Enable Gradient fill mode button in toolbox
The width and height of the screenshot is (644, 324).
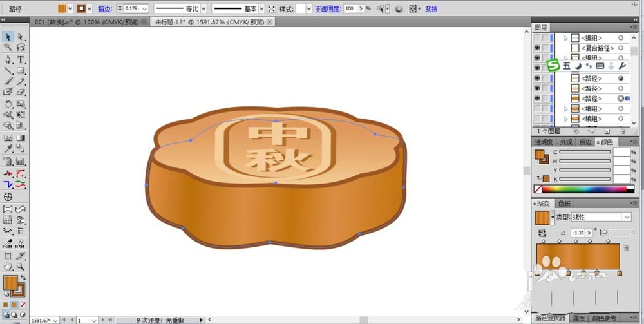pyautogui.click(x=14, y=305)
